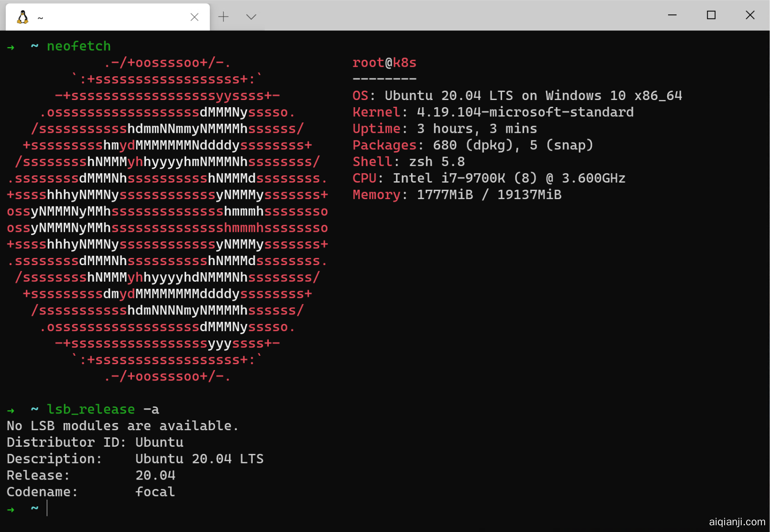Click the Kernel version text
770x532 pixels.
494,112
